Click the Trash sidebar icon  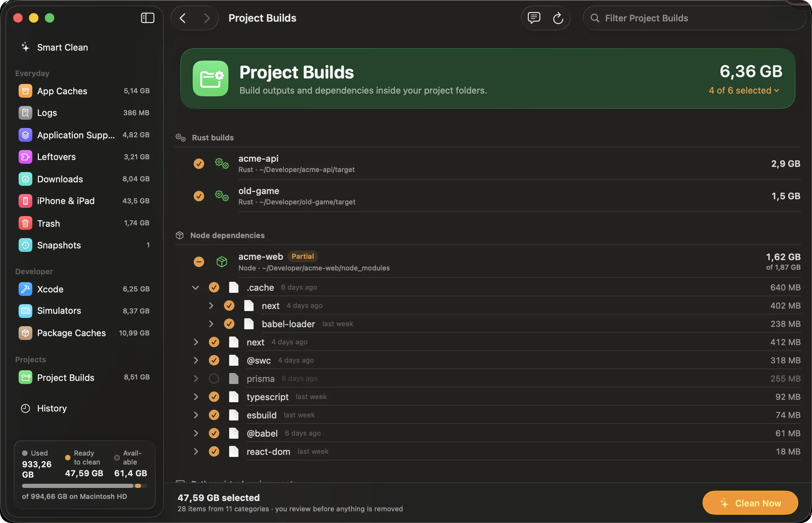coord(25,223)
